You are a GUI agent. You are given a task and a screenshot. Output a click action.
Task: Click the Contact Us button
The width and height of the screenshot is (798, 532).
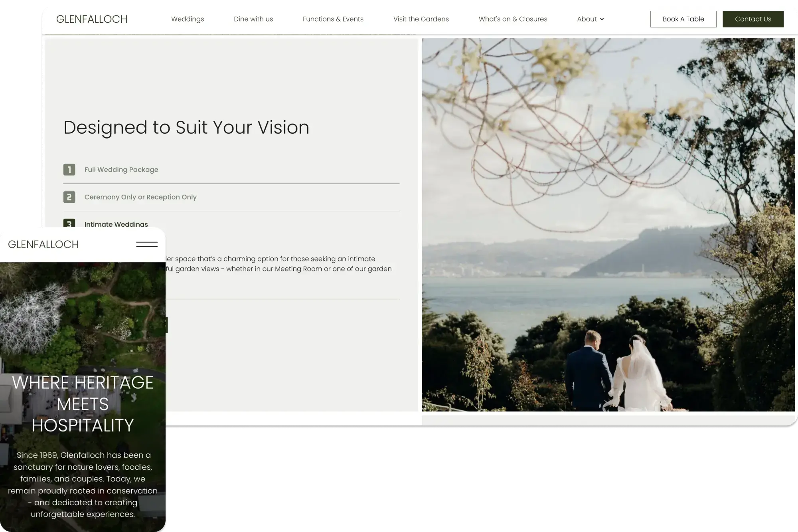pyautogui.click(x=753, y=19)
